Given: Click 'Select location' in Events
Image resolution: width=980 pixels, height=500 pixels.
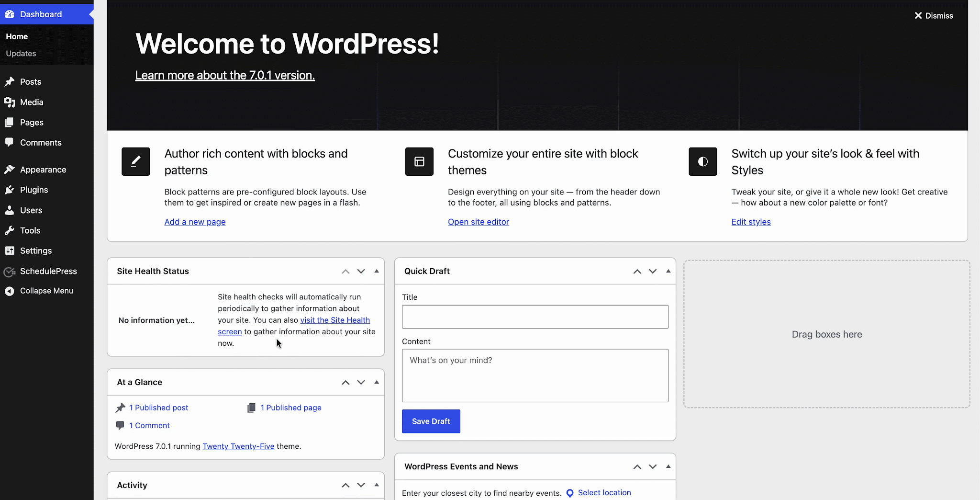Looking at the screenshot, I should coord(604,493).
